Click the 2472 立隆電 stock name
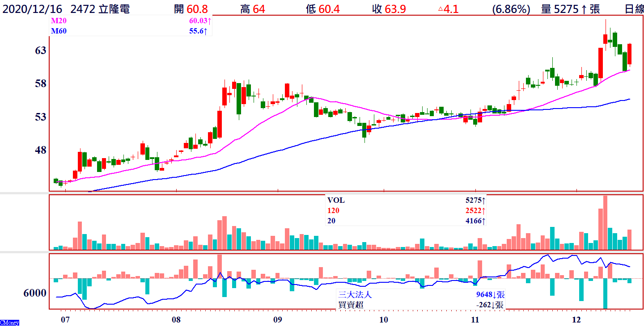 (100, 9)
